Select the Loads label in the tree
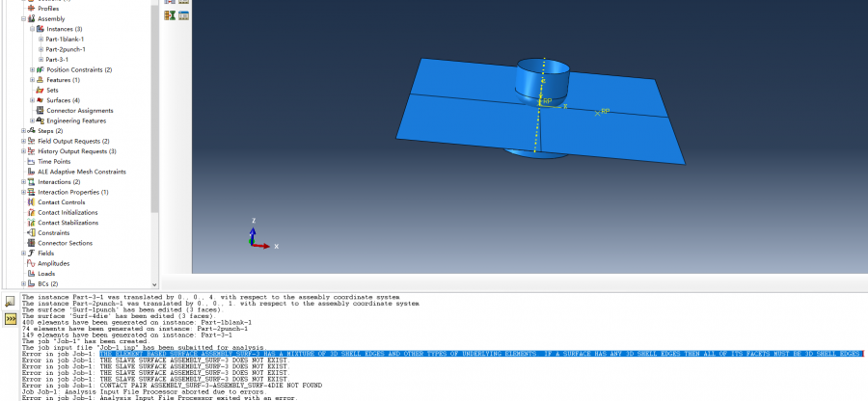The height and width of the screenshot is (401, 868). tap(46, 274)
